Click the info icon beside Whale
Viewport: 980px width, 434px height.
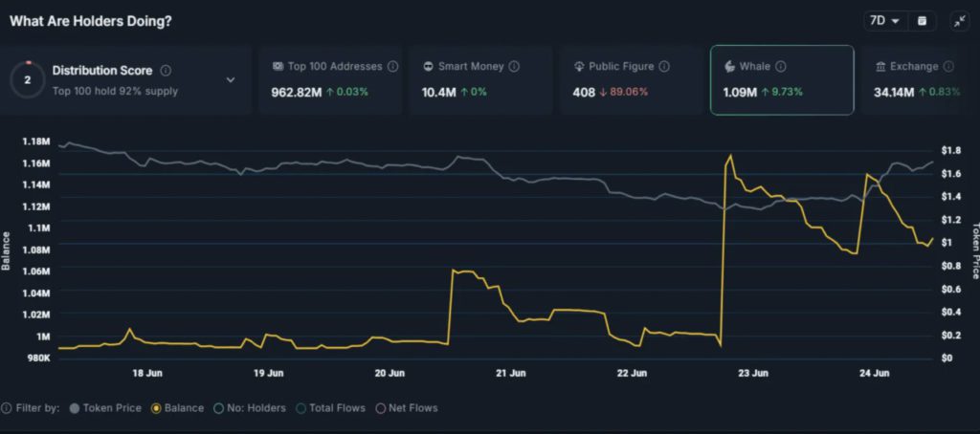781,67
